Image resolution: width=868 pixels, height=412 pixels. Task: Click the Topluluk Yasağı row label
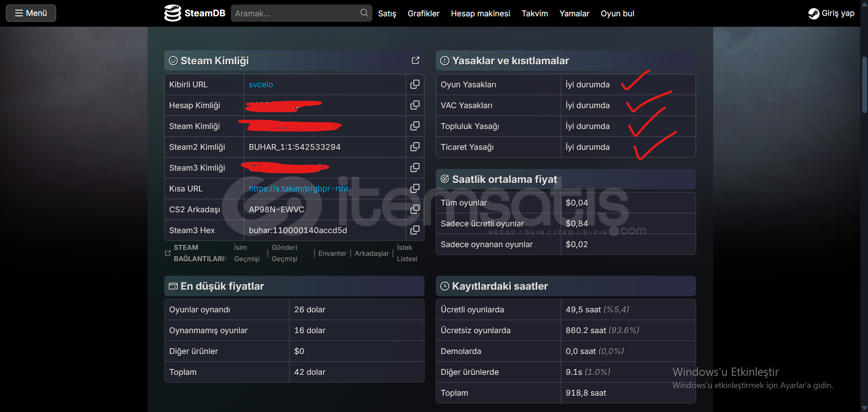click(470, 126)
